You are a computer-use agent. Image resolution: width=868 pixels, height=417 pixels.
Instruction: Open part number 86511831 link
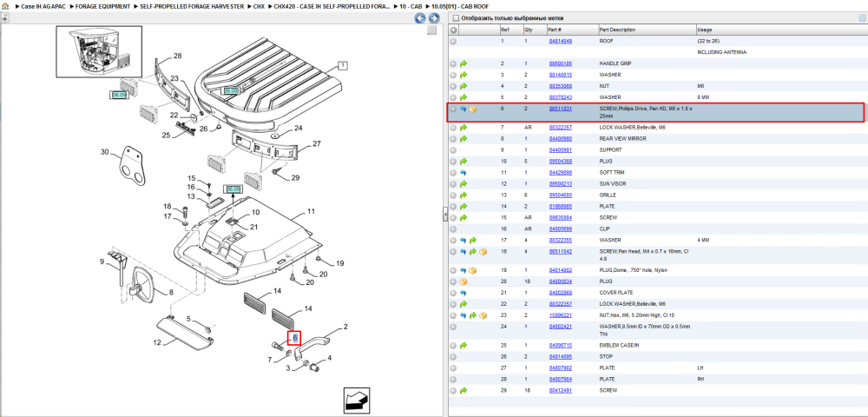click(560, 109)
